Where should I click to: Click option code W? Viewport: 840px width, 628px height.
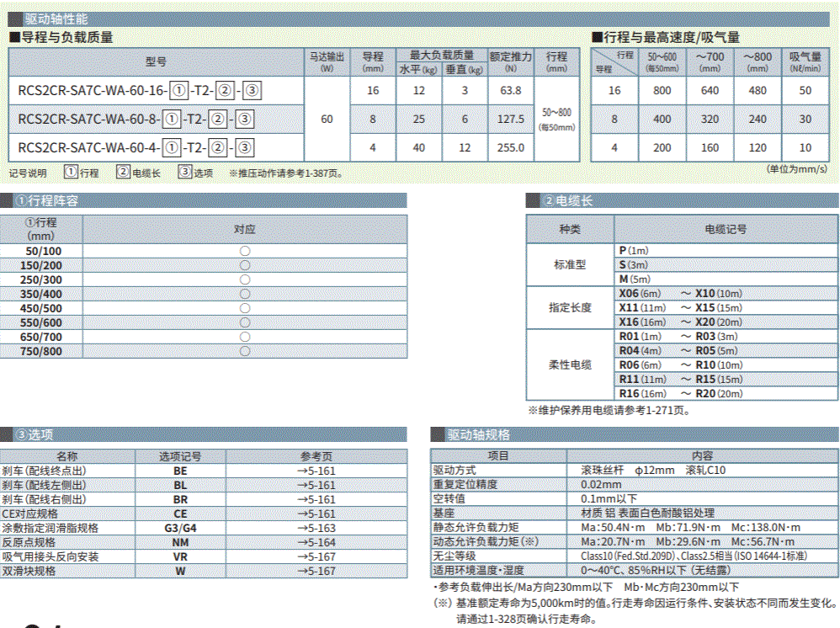(180, 572)
